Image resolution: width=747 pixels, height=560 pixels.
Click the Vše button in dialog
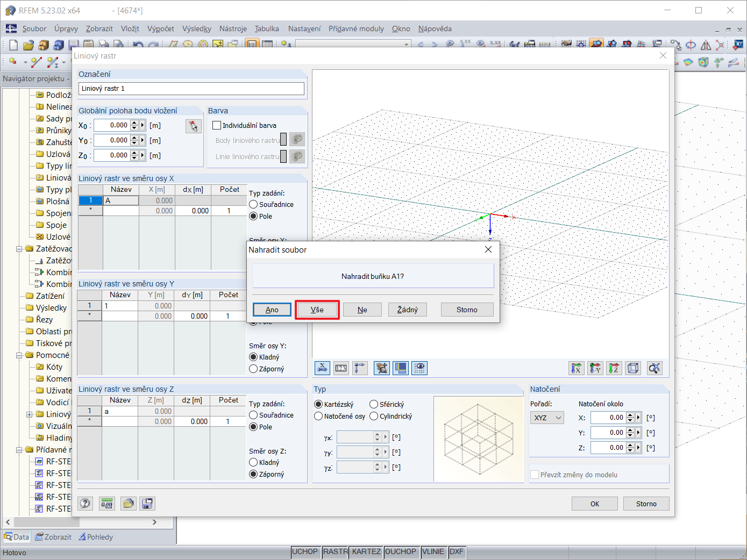click(317, 310)
